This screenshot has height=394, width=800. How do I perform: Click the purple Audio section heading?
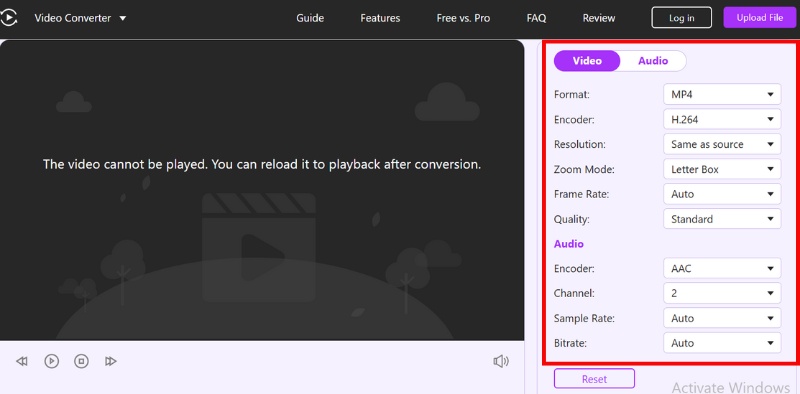coord(569,244)
